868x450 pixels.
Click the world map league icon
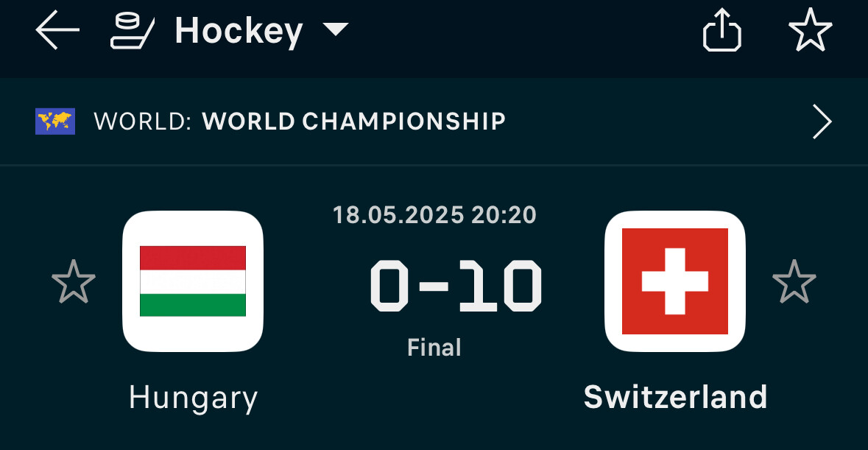pyautogui.click(x=55, y=122)
